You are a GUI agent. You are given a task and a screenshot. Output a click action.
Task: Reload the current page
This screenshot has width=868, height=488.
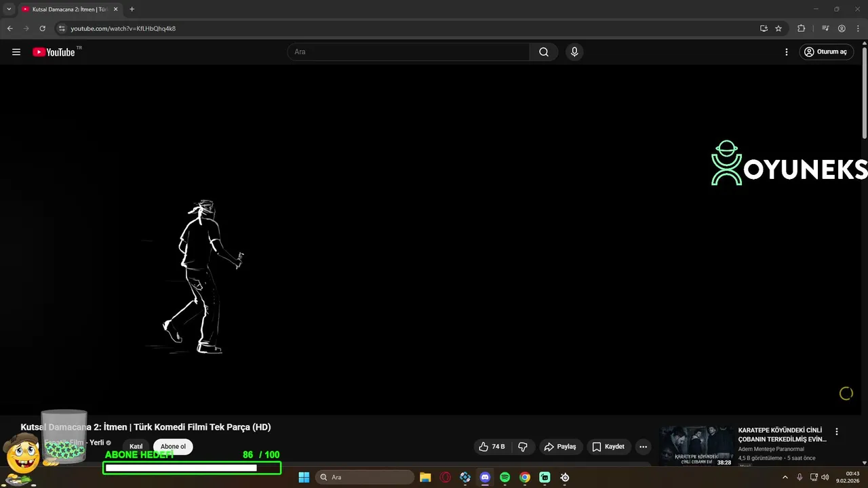point(42,28)
